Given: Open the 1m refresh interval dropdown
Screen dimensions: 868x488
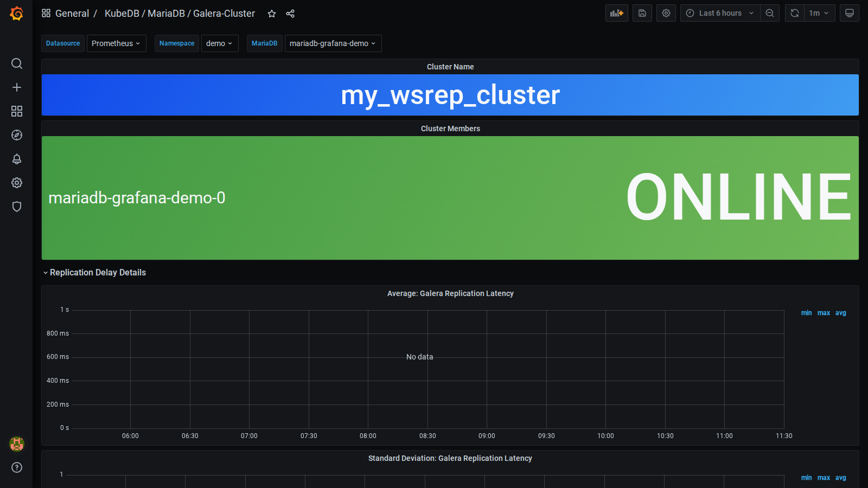Looking at the screenshot, I should [x=819, y=13].
